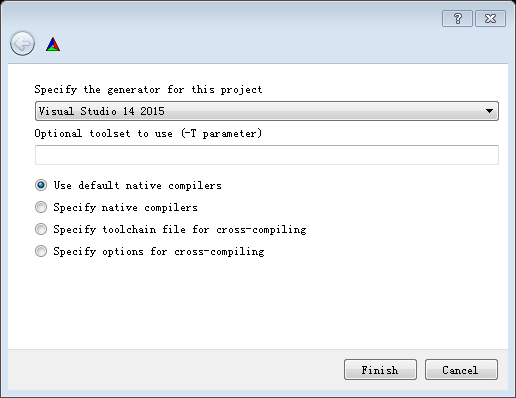Image resolution: width=516 pixels, height=398 pixels.
Task: Close the dialog with the X button
Action: click(x=490, y=18)
